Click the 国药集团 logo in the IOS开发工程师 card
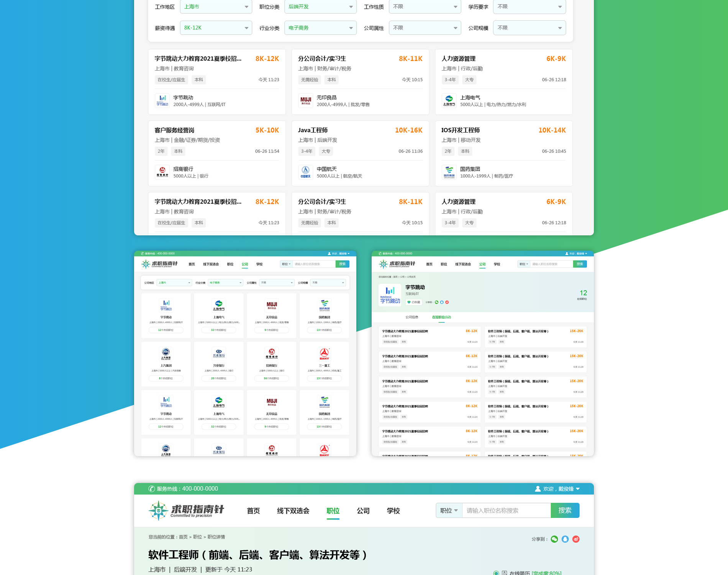 point(449,172)
